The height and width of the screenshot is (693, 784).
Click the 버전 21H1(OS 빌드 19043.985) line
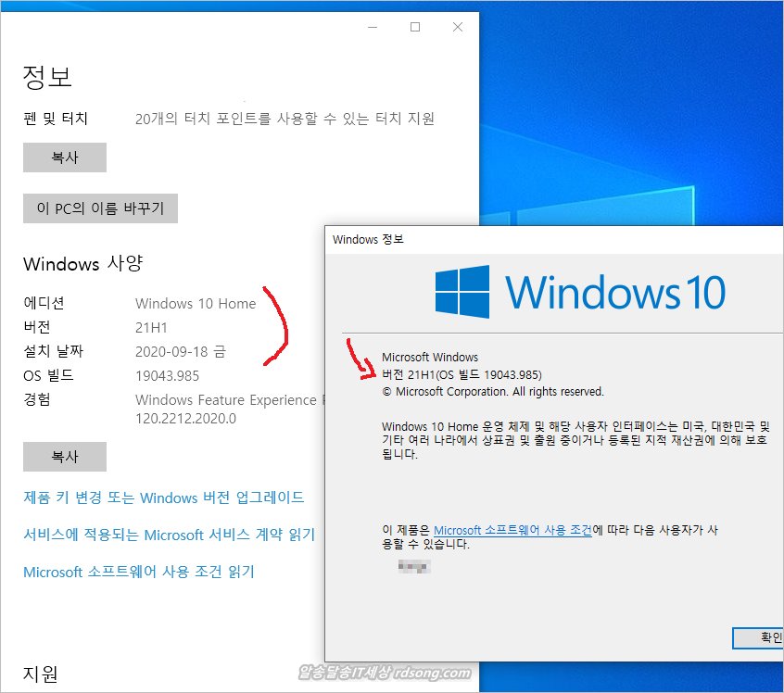(462, 374)
